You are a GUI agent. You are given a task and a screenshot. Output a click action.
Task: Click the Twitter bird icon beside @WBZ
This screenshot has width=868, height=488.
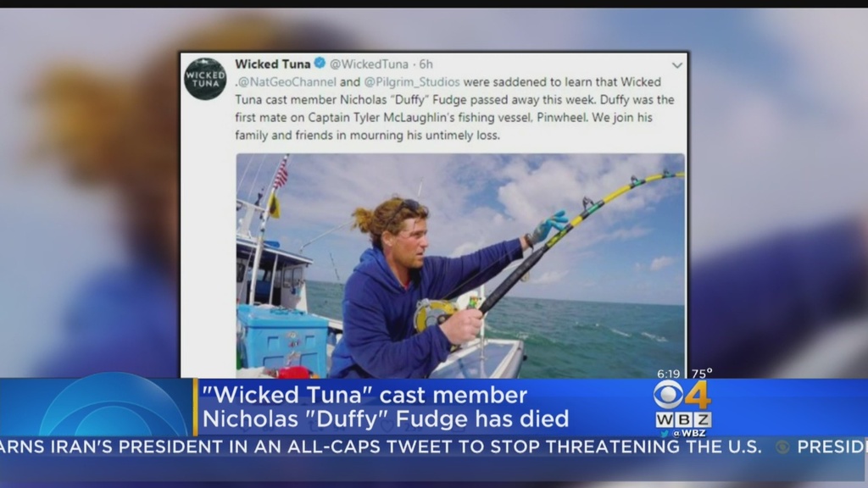665,434
